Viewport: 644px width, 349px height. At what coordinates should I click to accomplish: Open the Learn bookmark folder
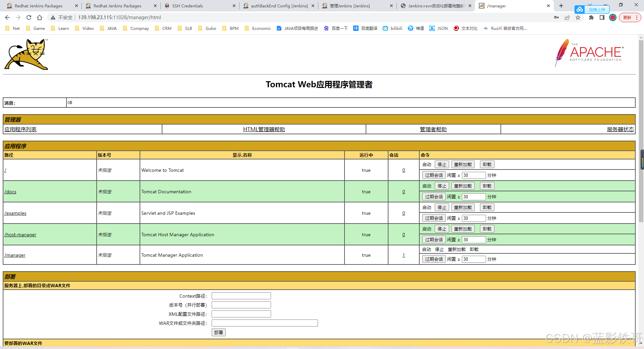pos(60,29)
